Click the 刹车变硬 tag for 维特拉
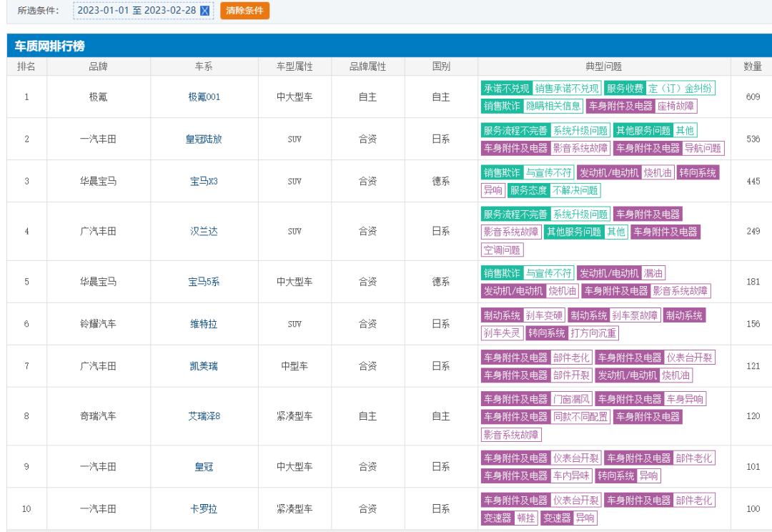Image resolution: width=772 pixels, height=532 pixels. point(543,315)
